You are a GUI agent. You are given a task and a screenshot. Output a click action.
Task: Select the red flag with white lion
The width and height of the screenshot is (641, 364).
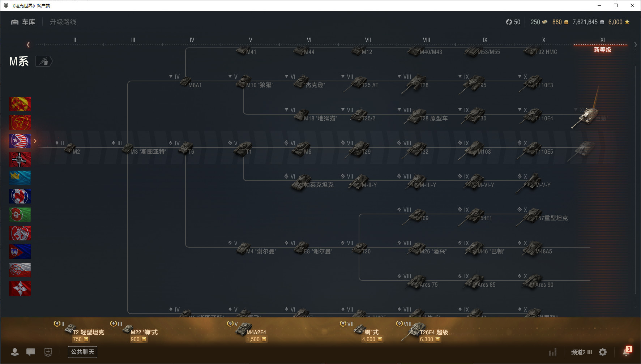pyautogui.click(x=20, y=233)
